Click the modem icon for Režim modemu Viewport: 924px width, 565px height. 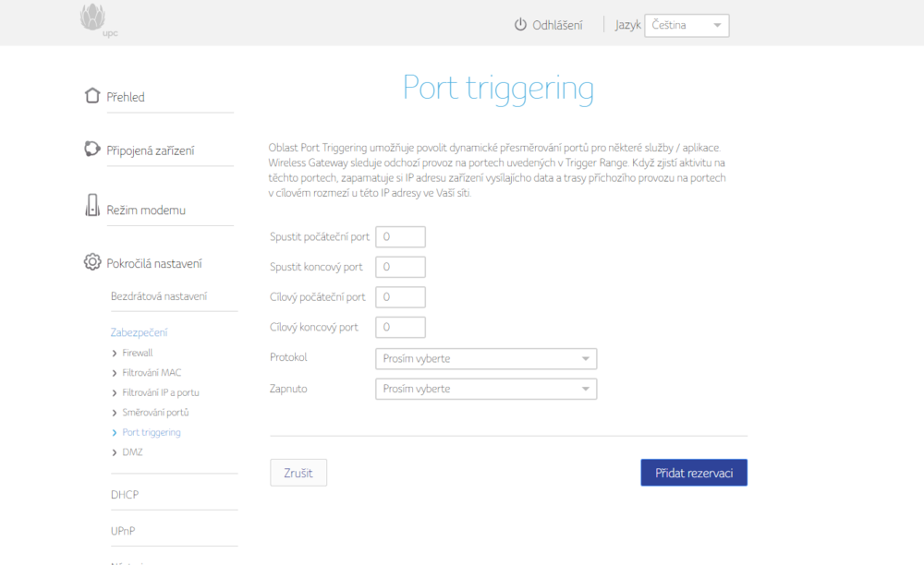(x=91, y=207)
